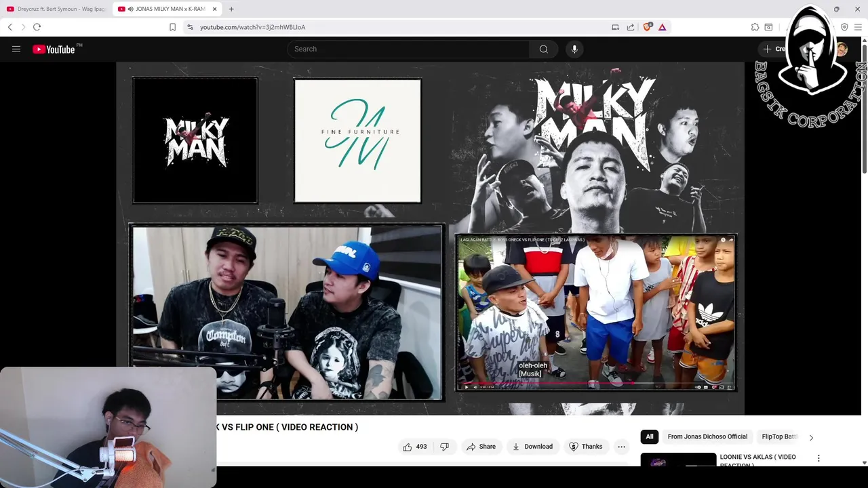Like the video with thumbs up
The height and width of the screenshot is (488, 868).
click(x=415, y=447)
